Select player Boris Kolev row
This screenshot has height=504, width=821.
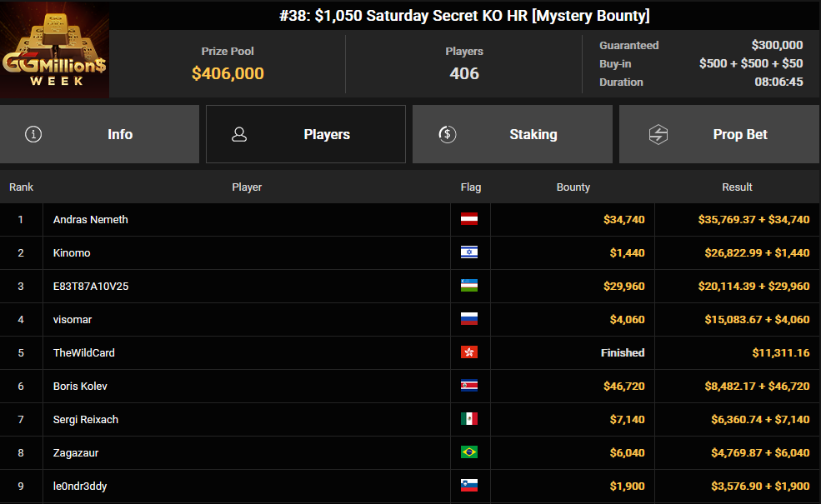[410, 387]
